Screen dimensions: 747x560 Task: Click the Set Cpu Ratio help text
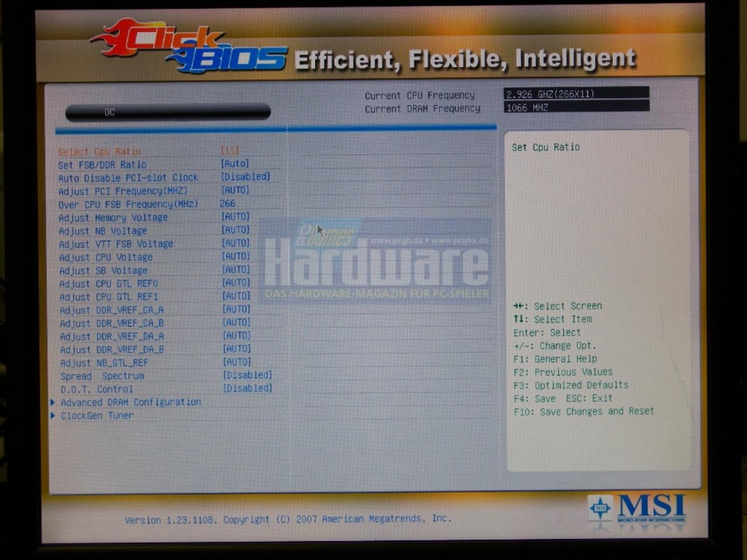click(x=546, y=148)
